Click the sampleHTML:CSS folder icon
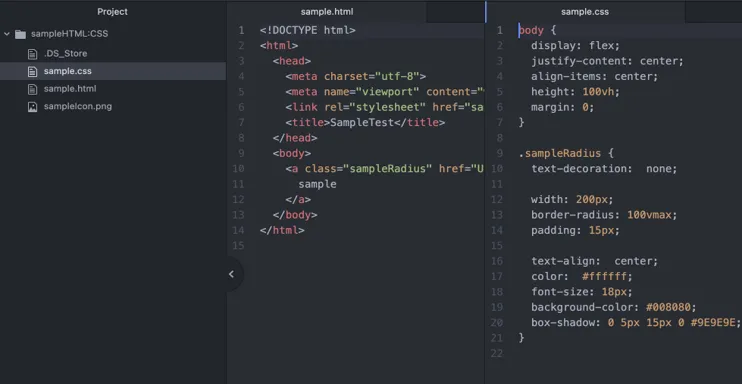The height and width of the screenshot is (384, 742). [20, 34]
